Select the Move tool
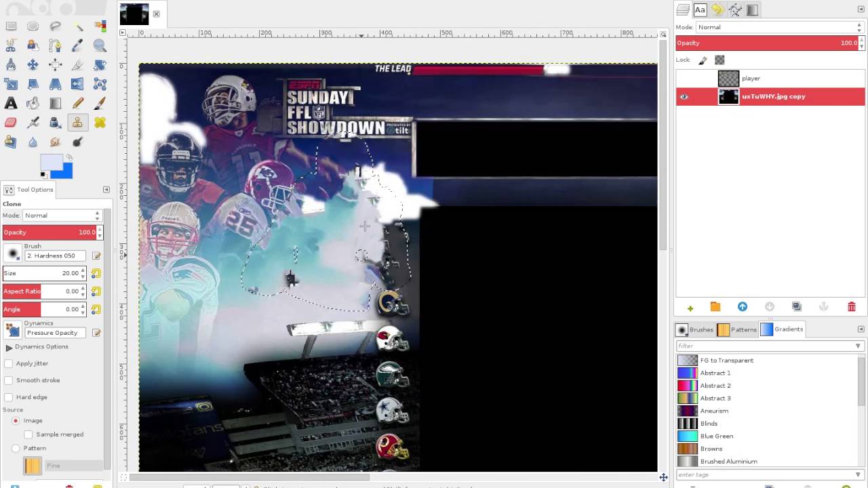868x488 pixels. [33, 65]
